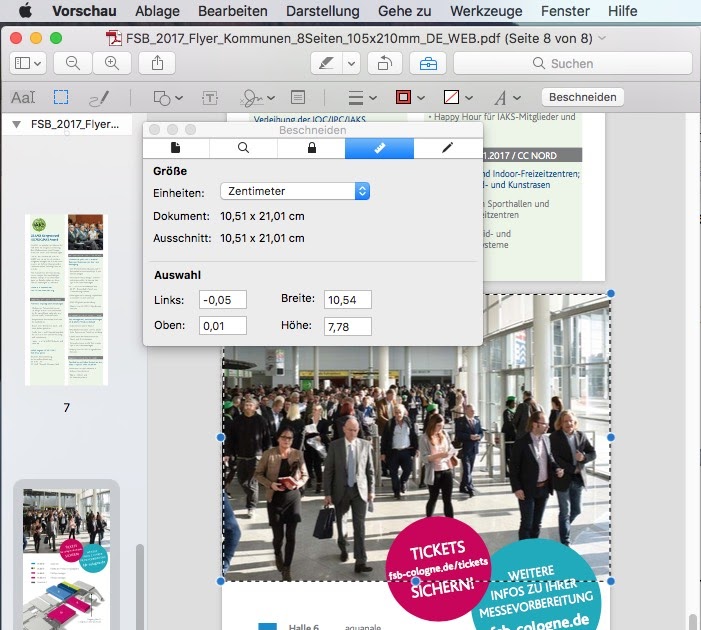The height and width of the screenshot is (630, 701).
Task: Open the Zentimeter units dropdown
Action: click(295, 191)
